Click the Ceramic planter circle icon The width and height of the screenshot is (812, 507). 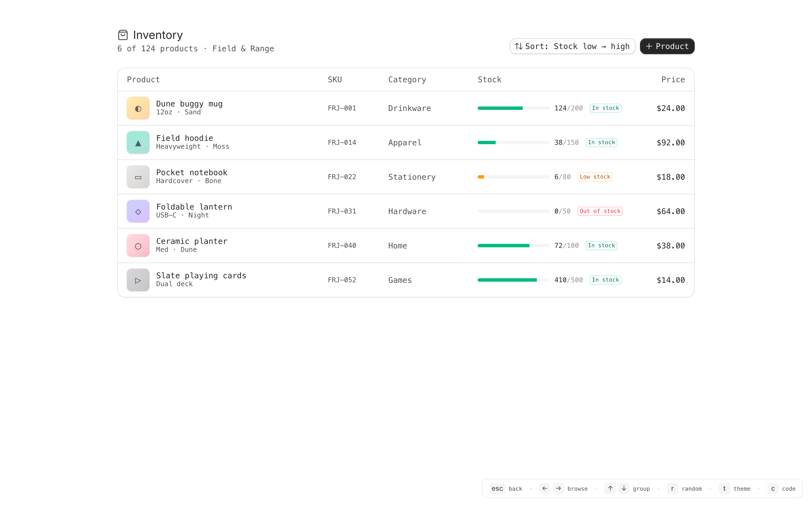click(138, 246)
